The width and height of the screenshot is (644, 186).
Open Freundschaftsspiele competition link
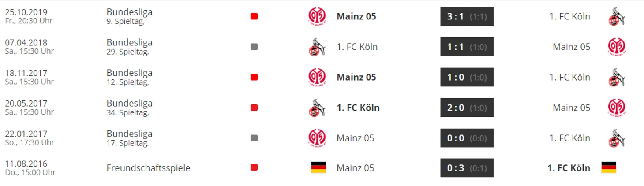tap(148, 168)
